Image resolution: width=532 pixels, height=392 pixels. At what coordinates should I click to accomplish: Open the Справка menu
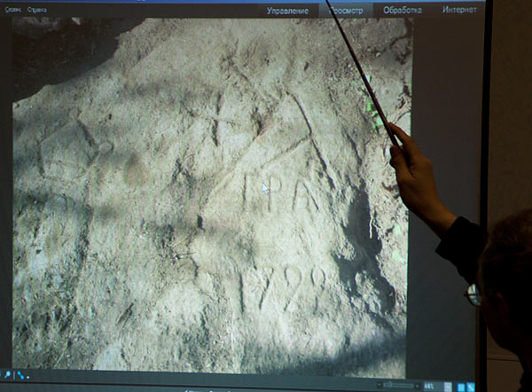coord(37,9)
